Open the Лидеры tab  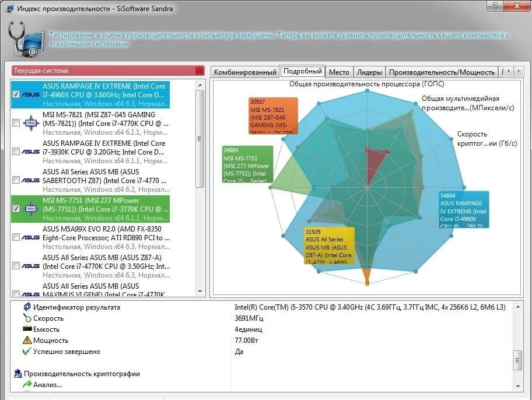369,72
